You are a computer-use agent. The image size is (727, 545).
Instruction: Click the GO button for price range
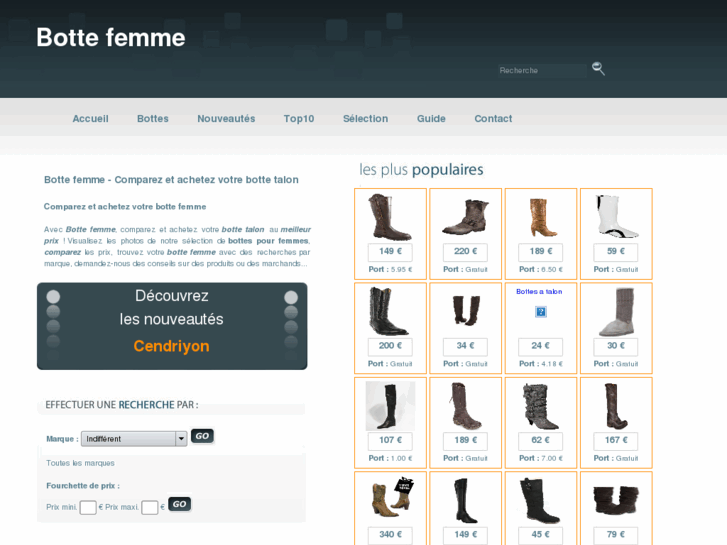click(x=179, y=504)
